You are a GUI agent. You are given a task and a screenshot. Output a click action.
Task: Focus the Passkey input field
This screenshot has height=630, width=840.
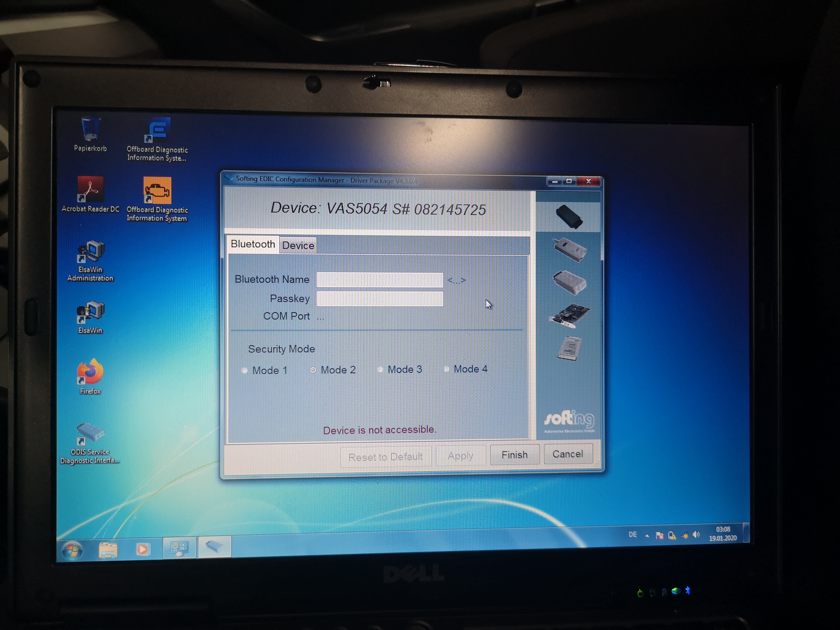[380, 299]
